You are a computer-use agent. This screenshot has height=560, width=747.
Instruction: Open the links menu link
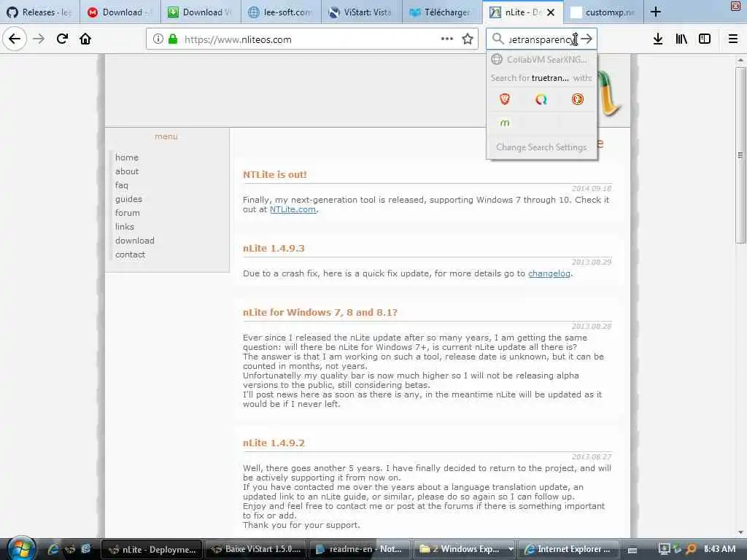tap(124, 227)
